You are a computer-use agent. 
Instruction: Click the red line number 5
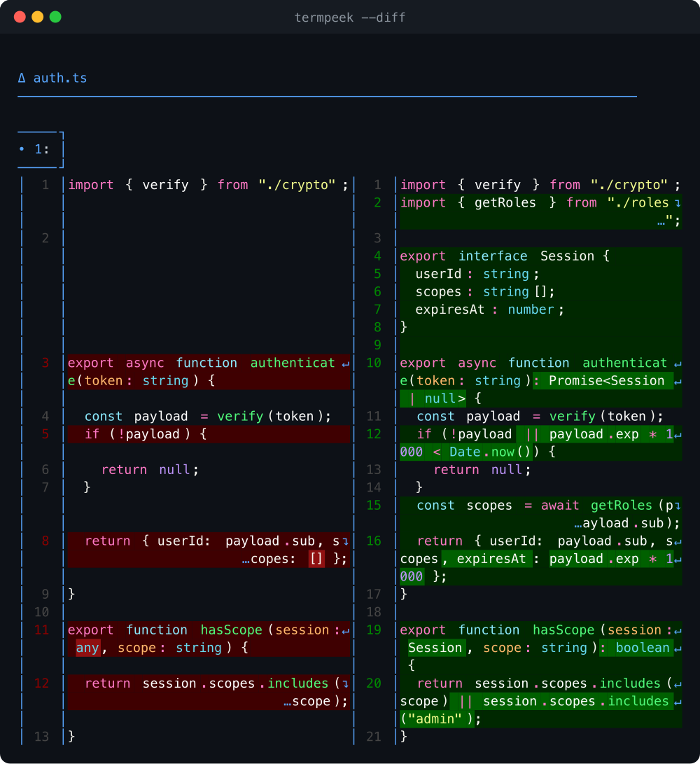click(45, 434)
